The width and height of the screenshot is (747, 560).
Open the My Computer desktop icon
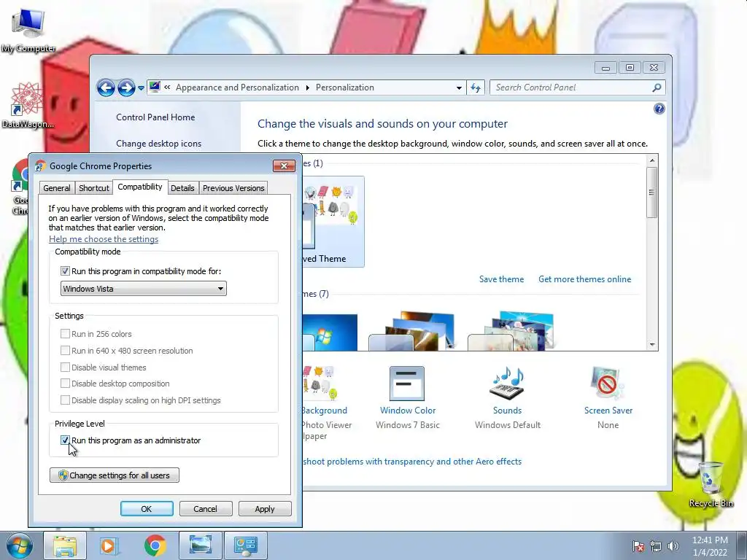28,29
